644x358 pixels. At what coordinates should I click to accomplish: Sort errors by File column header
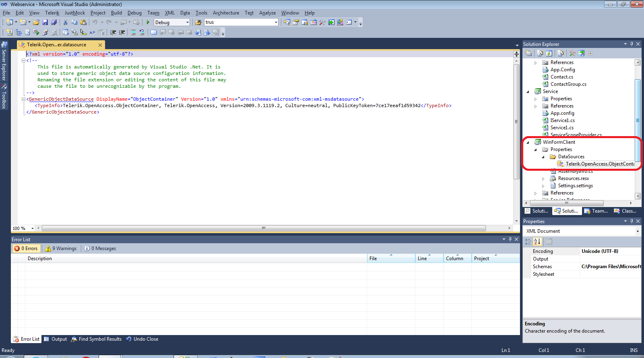391,259
